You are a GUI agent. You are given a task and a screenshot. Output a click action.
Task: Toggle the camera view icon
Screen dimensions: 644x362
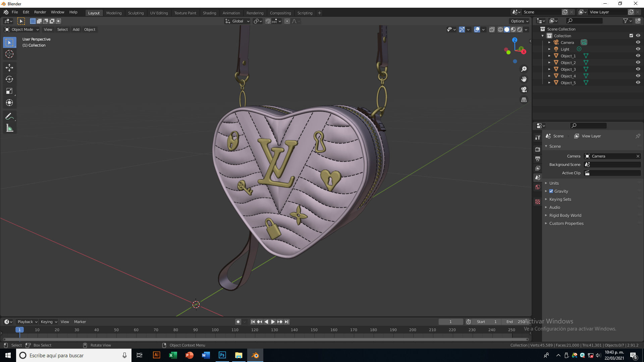(524, 89)
